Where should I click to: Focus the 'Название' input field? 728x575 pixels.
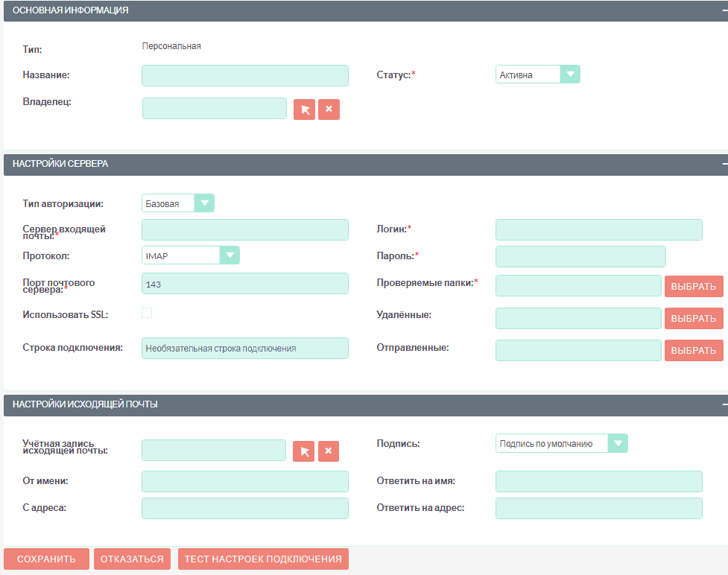tap(244, 76)
